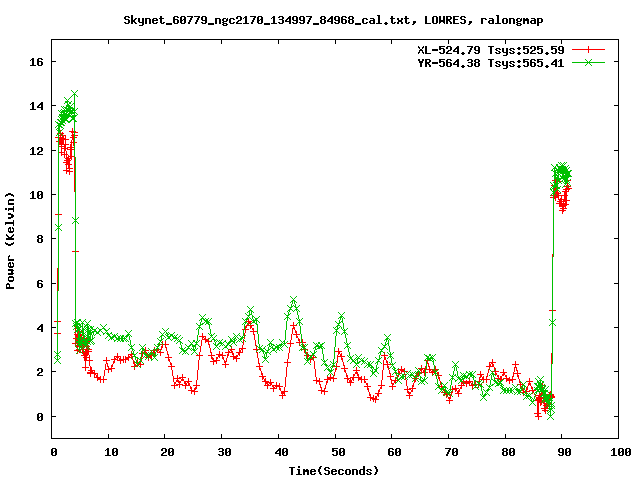
Task: Click the red legend line sample for XL
Action: pos(588,50)
